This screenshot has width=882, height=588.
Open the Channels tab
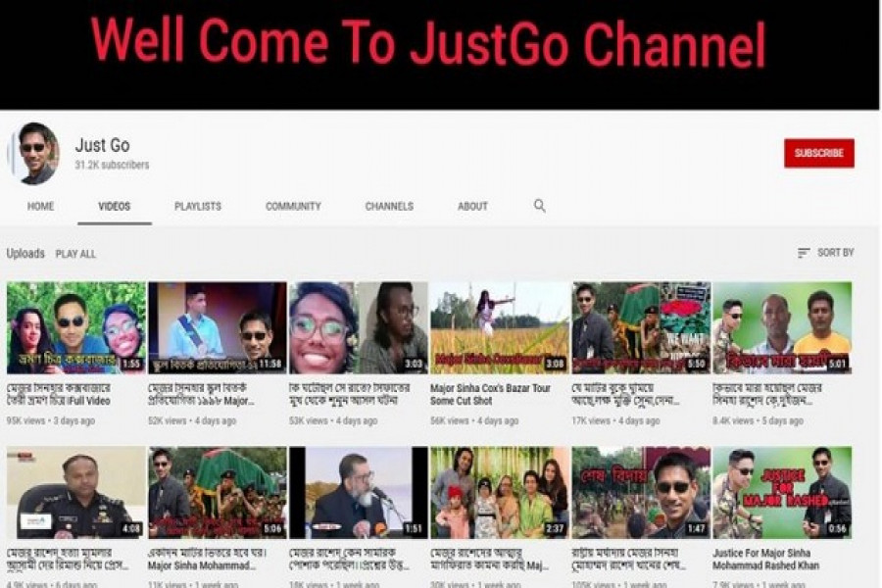[x=389, y=207]
